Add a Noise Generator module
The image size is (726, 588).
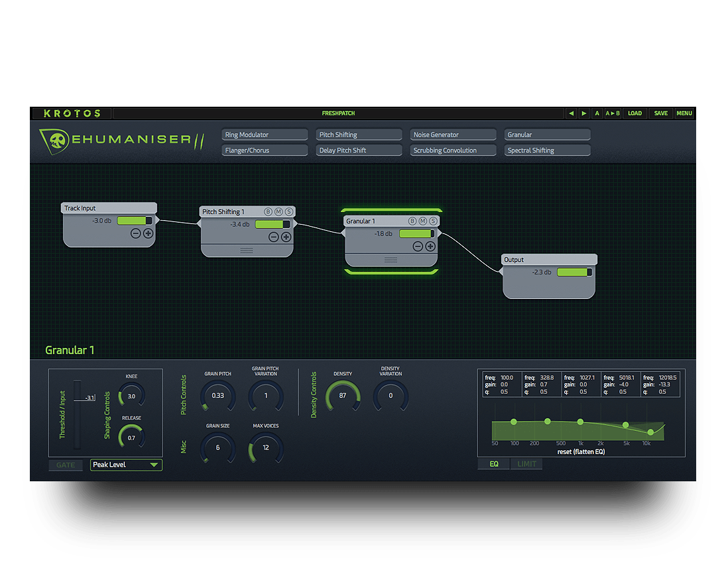pyautogui.click(x=453, y=135)
